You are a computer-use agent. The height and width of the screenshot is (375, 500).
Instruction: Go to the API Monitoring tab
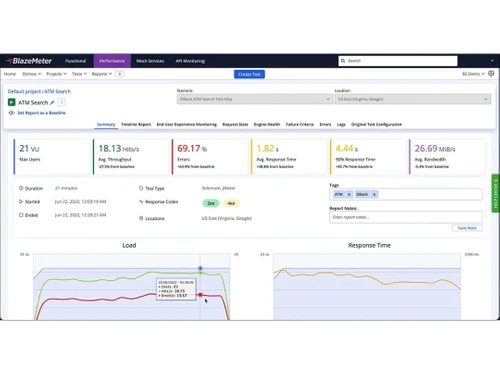[190, 61]
